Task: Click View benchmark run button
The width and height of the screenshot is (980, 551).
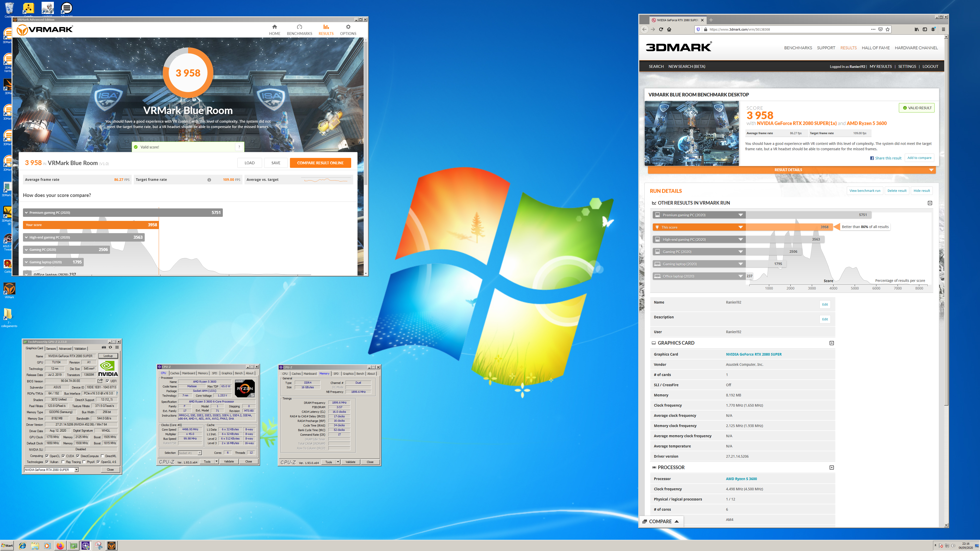Action: click(x=864, y=191)
